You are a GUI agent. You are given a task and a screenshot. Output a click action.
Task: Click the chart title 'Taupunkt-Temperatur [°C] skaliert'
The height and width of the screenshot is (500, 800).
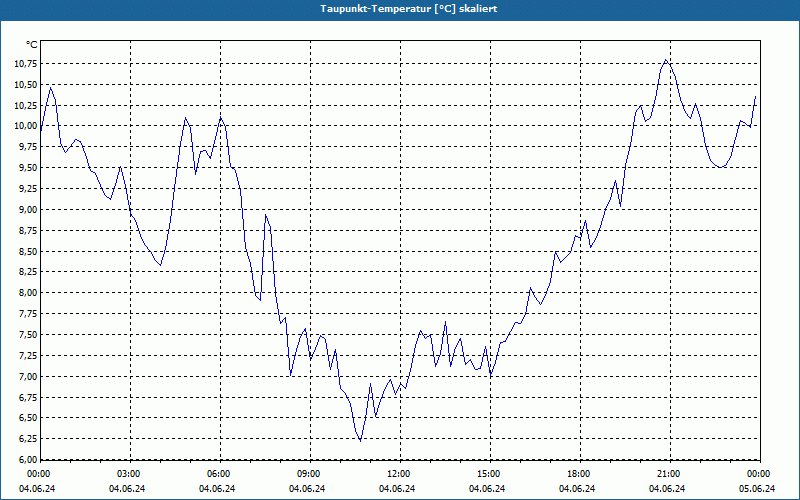409,9
